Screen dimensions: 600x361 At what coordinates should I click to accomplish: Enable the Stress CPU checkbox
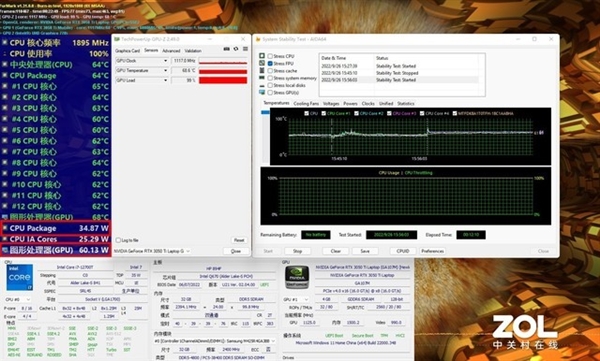click(x=270, y=56)
